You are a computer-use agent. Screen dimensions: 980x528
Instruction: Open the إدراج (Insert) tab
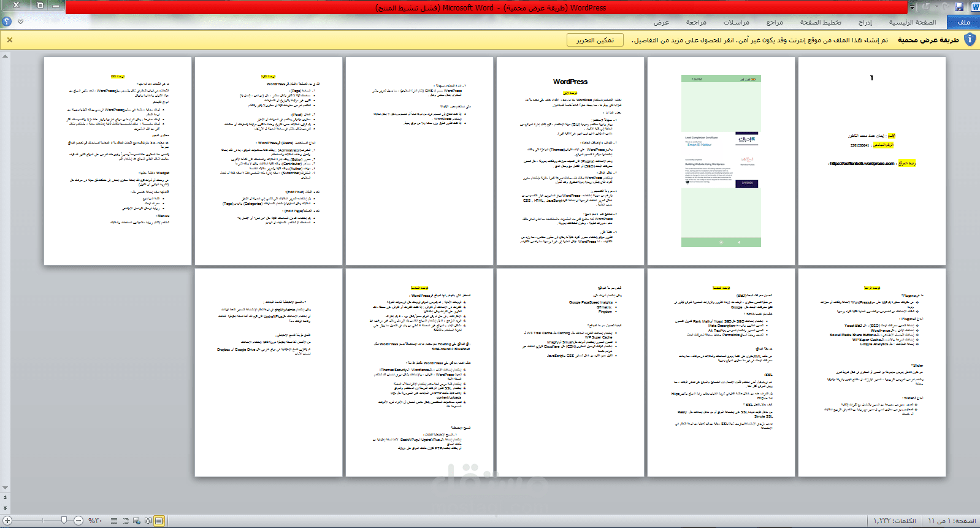tap(865, 22)
